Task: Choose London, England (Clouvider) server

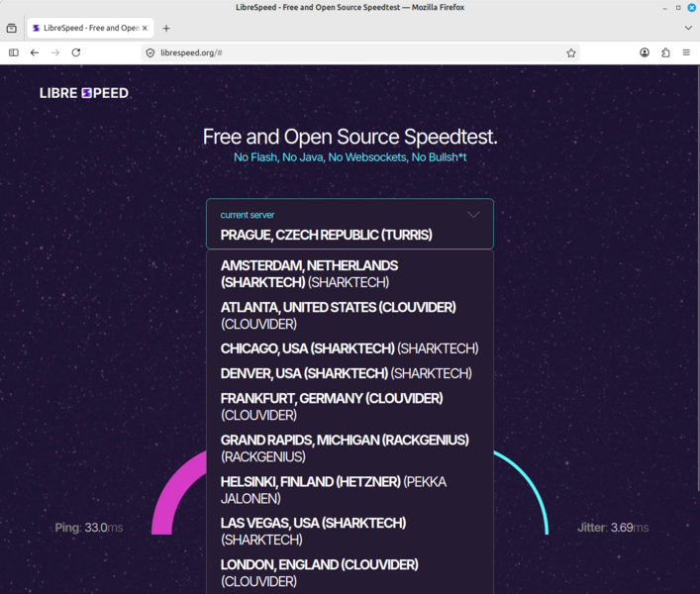Action: click(x=350, y=573)
